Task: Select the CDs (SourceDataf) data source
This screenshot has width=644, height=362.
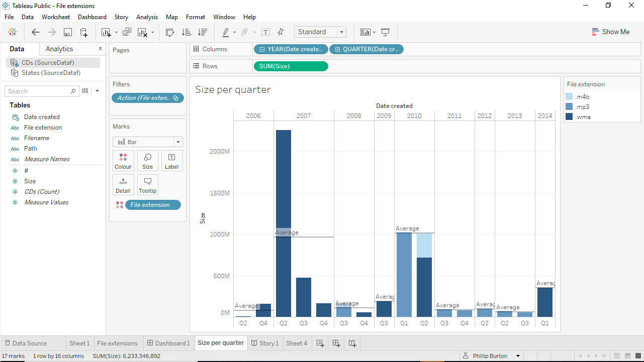Action: [53, 63]
